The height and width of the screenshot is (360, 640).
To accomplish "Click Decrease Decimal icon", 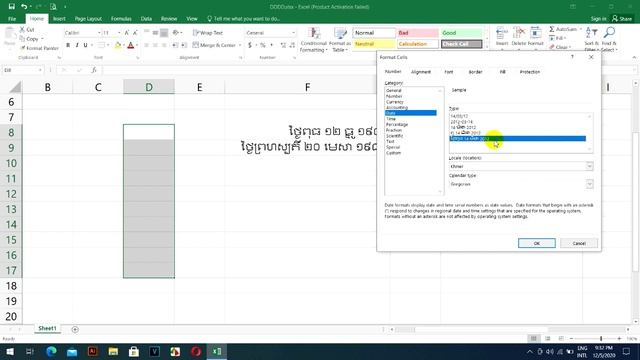I will pos(292,45).
